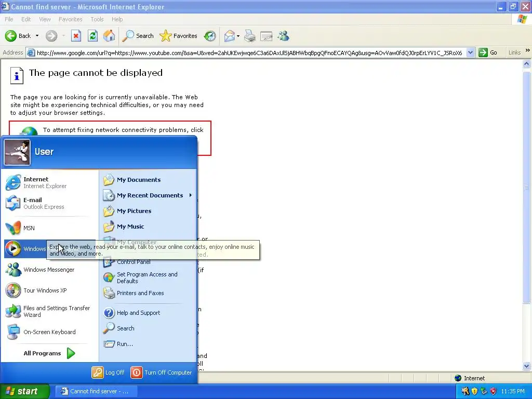The height and width of the screenshot is (399, 532).
Task: Click the system tray clock
Action: click(513, 391)
